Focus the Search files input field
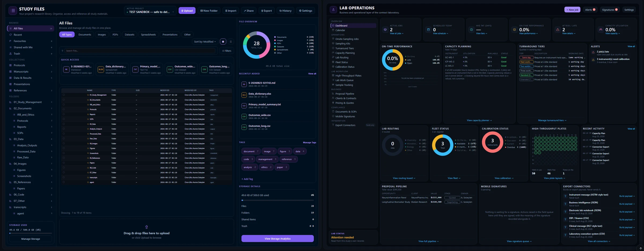Screen dimensions: 644x251 point(140,51)
